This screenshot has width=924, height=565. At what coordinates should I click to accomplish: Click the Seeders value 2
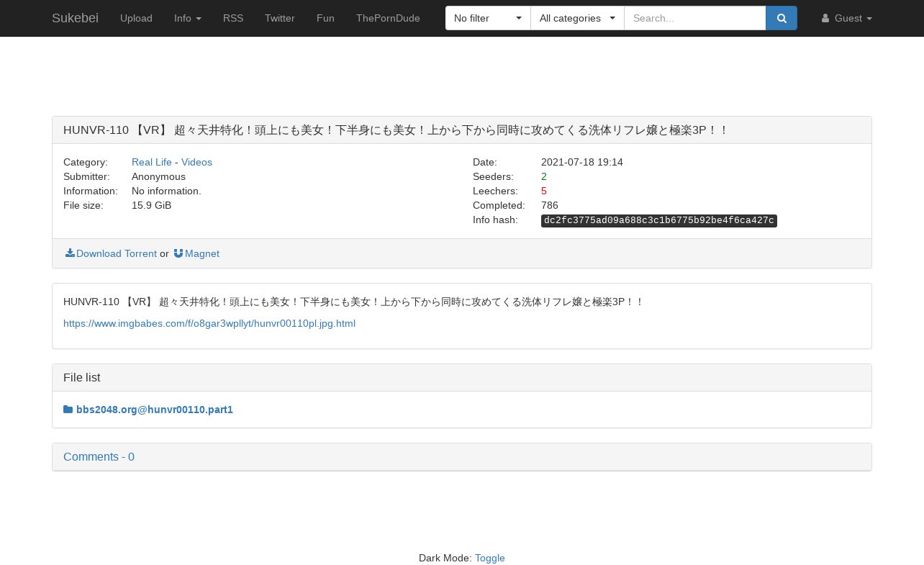[x=544, y=176]
